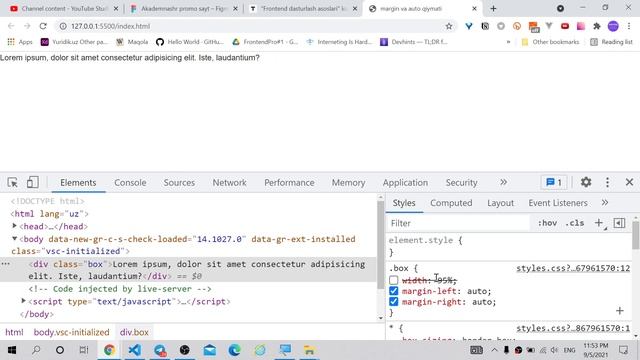Open the Performance panel
The height and width of the screenshot is (360, 640).
[x=289, y=183]
